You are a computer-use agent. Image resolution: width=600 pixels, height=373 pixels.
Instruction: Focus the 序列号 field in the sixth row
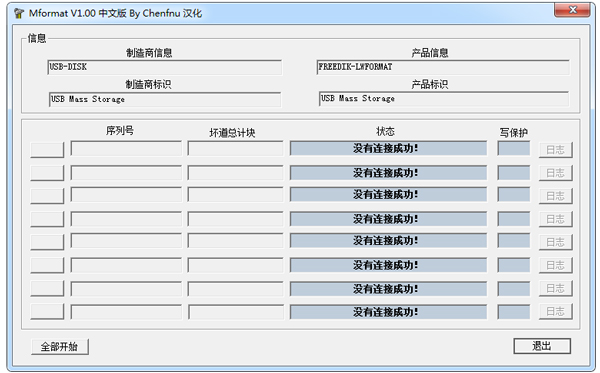[x=126, y=265]
